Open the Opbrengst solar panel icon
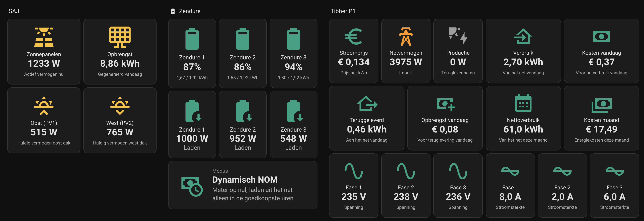The image size is (644, 221). pos(120,37)
